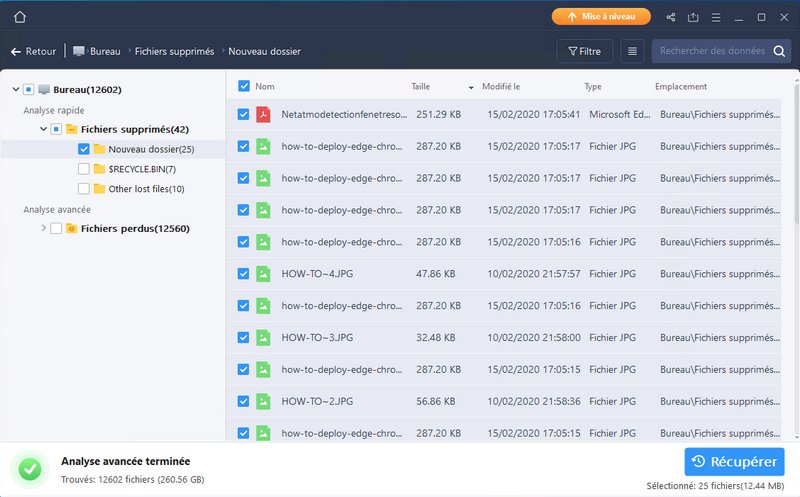Switch view mode with list view icon
The image size is (800, 497).
[x=632, y=51]
